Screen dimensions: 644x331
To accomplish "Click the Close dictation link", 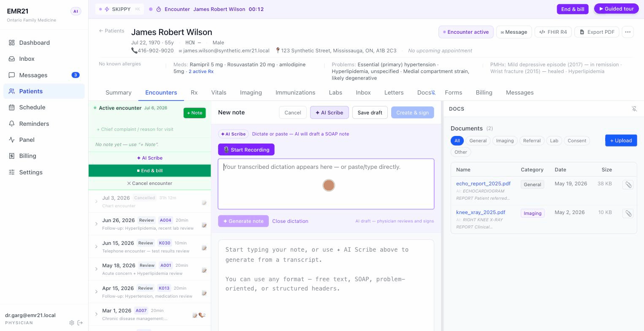I will click(290, 221).
